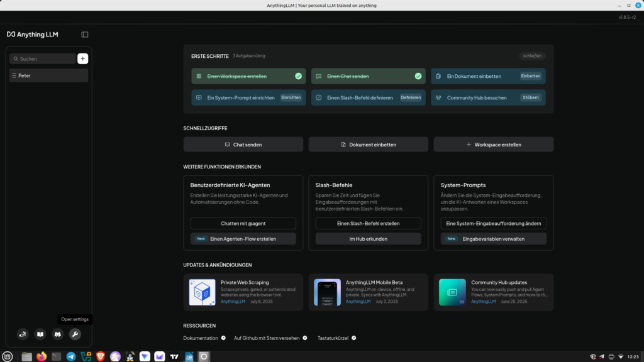Open the Private Web Scraping announcement thumbnail

[x=202, y=292]
